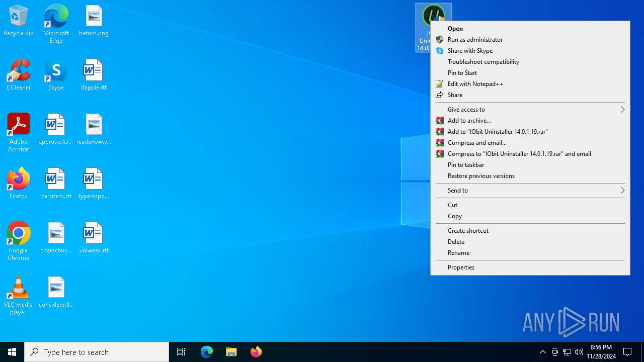Choose Run as administrator

[530, 40]
